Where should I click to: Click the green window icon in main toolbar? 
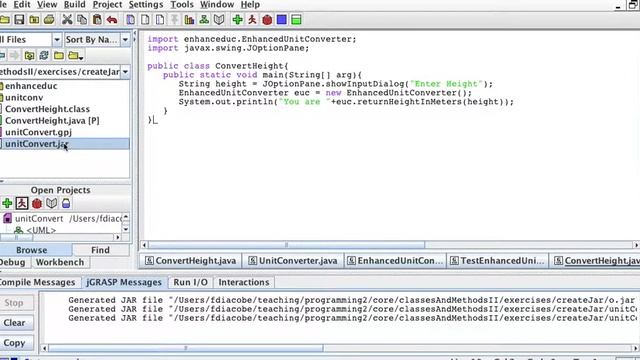296,20
